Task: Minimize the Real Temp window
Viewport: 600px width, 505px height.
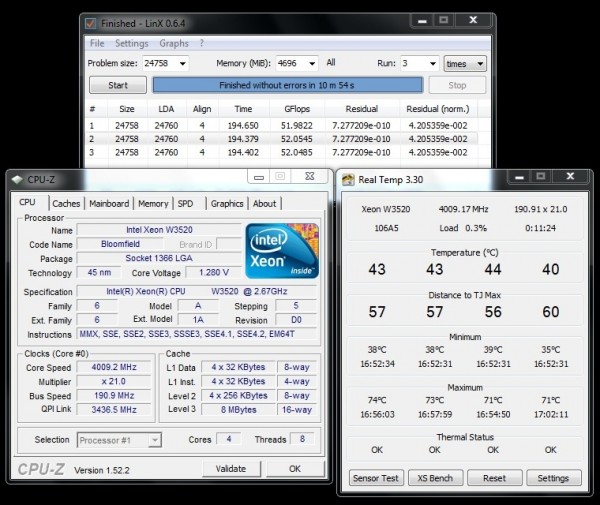Action: pyautogui.click(x=519, y=176)
